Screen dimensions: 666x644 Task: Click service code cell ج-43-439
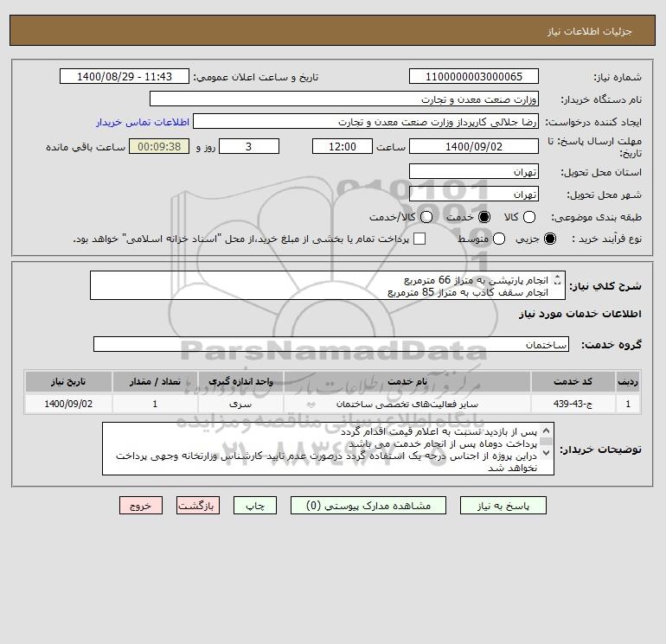(x=573, y=404)
